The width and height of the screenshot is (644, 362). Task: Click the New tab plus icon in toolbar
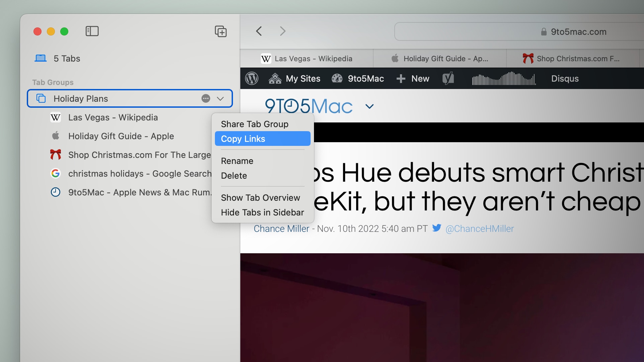pos(220,31)
